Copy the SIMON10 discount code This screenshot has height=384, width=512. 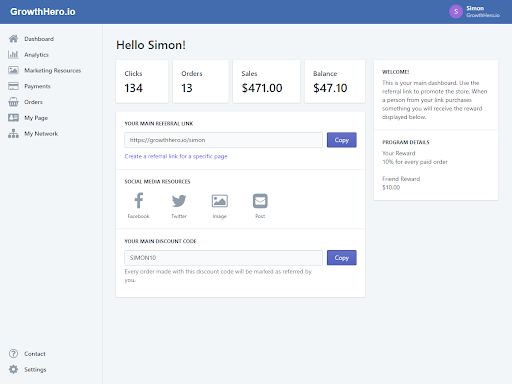tap(342, 258)
